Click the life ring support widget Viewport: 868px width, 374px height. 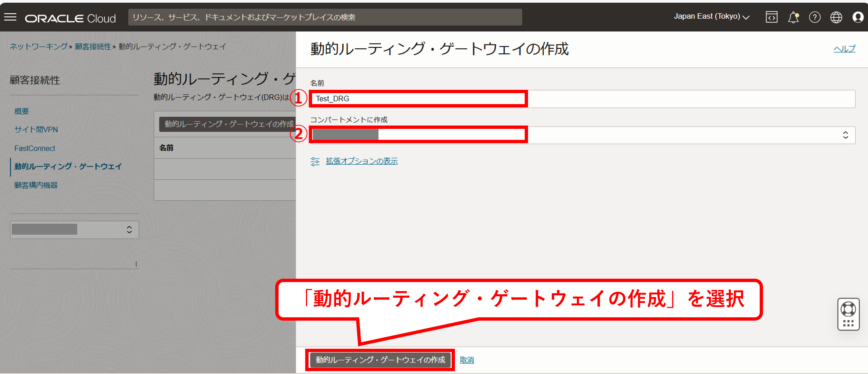848,309
